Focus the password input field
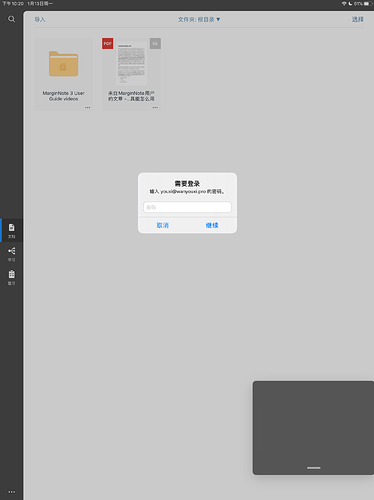Viewport: 374px width, 500px height. [x=187, y=207]
